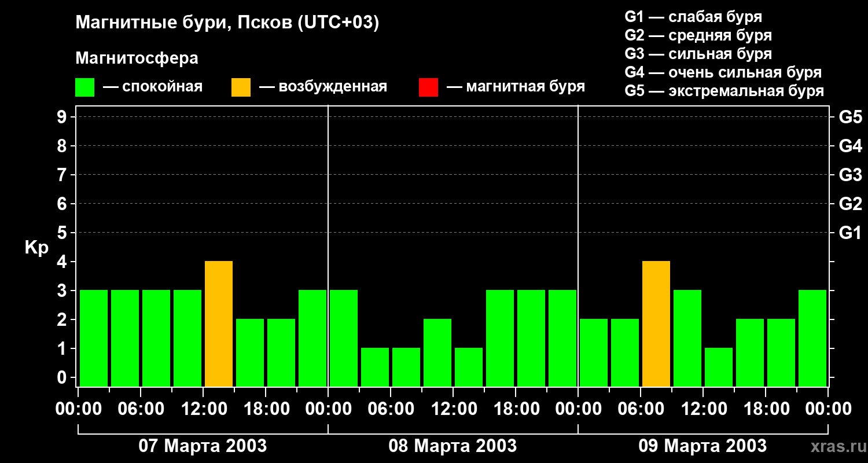Image resolution: width=868 pixels, height=463 pixels.
Task: Select the legend line "G2 — средняя буря"
Action: (x=698, y=35)
